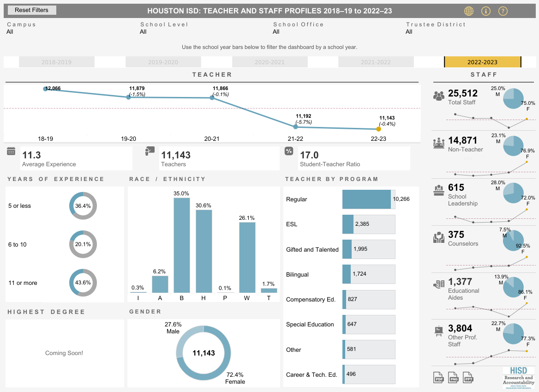Image resolution: width=539 pixels, height=392 pixels.
Task: Open the info icon in header
Action: (486, 11)
